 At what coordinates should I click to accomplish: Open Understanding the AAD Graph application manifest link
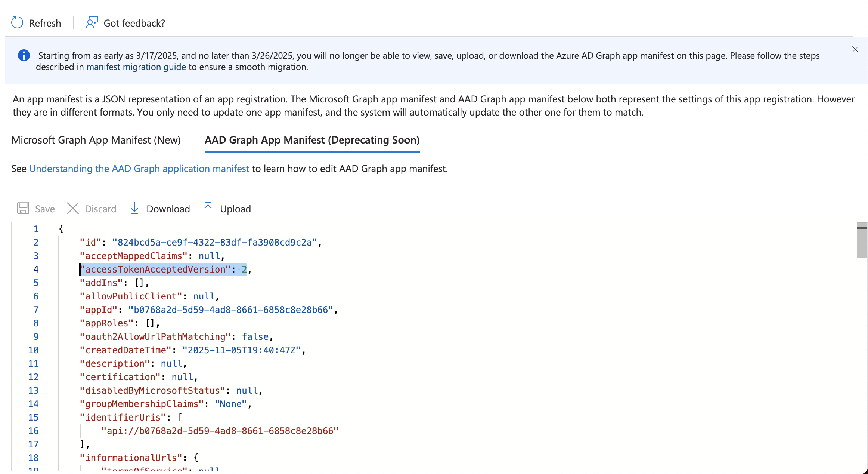pos(139,169)
